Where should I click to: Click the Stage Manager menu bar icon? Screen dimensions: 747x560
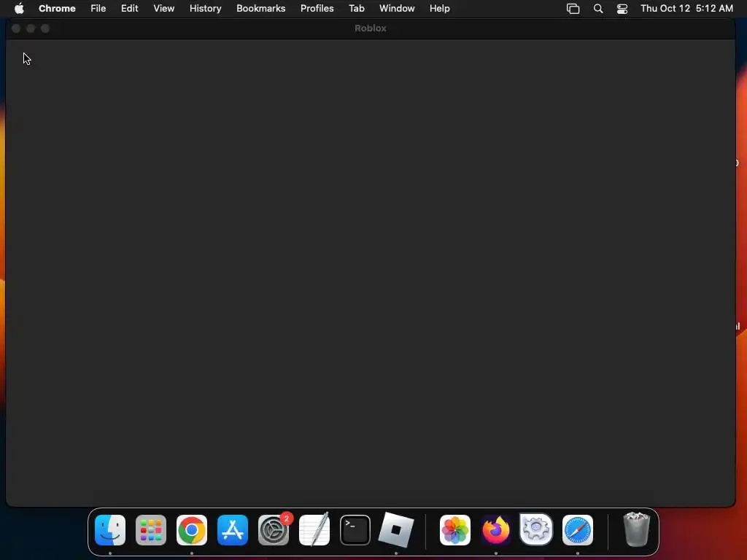click(x=573, y=9)
